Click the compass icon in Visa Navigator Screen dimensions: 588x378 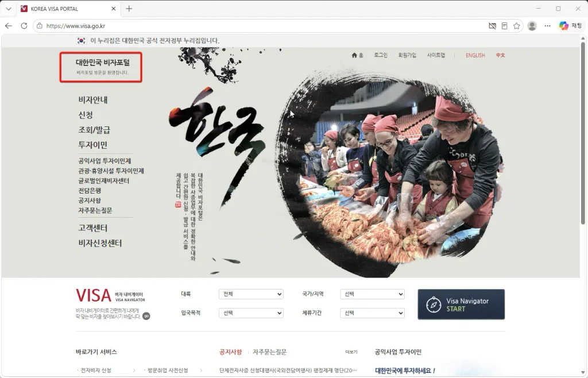pos(434,304)
